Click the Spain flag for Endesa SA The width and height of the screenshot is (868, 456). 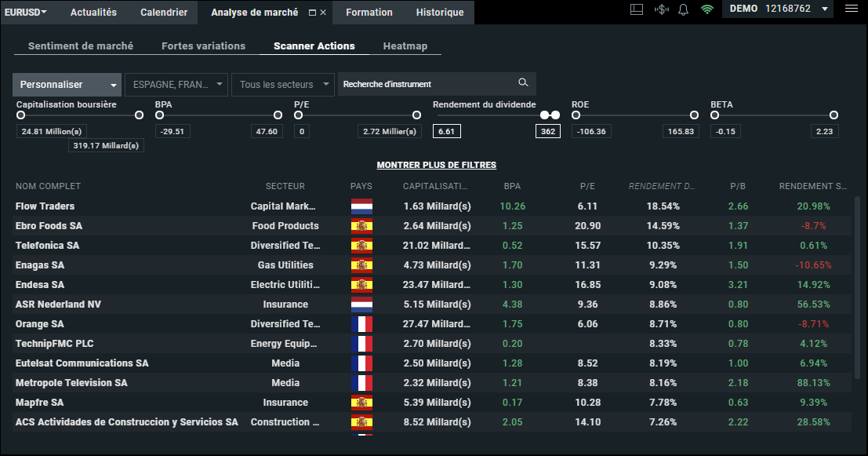click(x=361, y=285)
